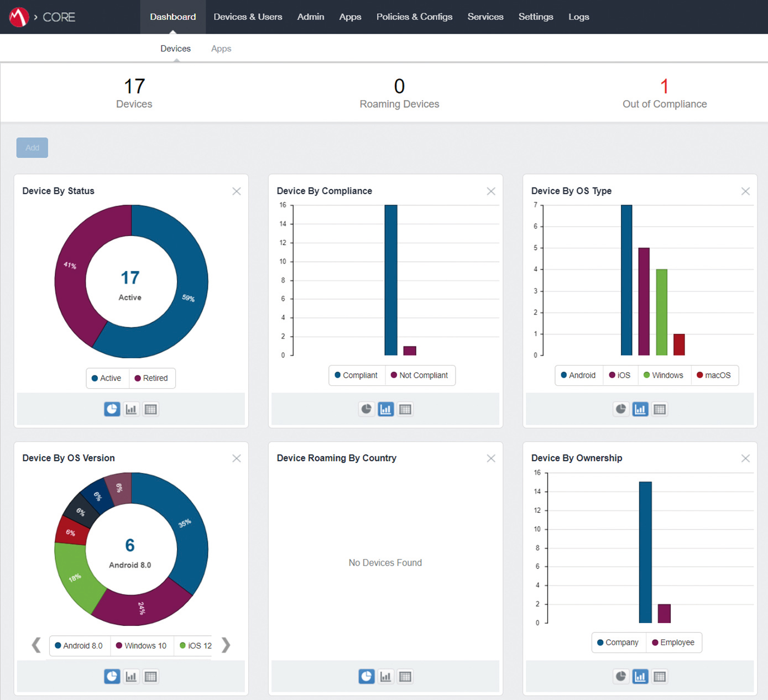768x700 pixels.
Task: Page OS Version legend to the right
Action: pyautogui.click(x=226, y=645)
